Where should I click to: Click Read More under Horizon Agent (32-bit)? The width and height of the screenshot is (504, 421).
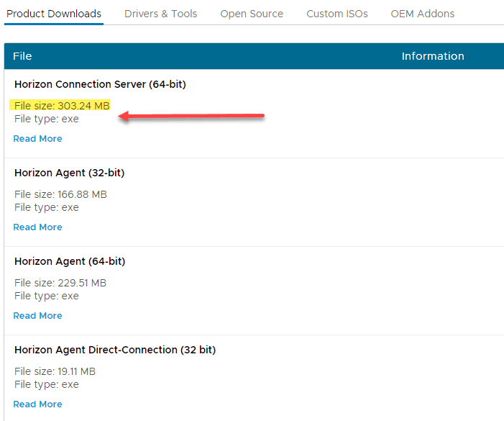(x=37, y=227)
